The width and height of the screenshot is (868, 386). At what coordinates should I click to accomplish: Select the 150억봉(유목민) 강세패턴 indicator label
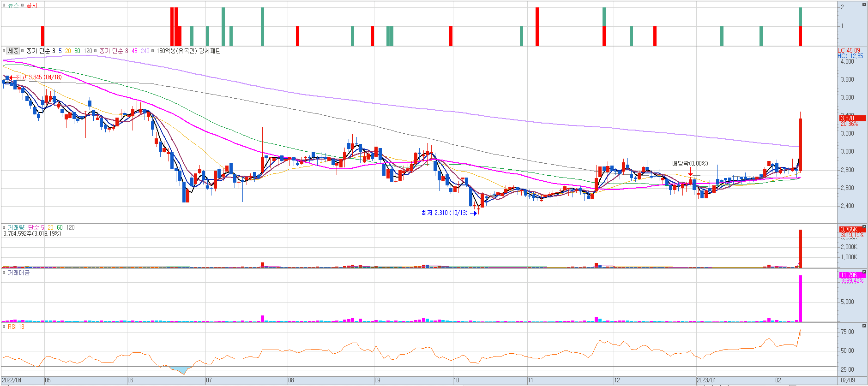point(188,51)
